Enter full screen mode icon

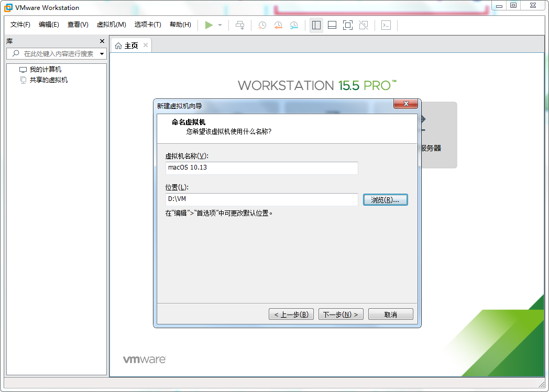(x=348, y=25)
